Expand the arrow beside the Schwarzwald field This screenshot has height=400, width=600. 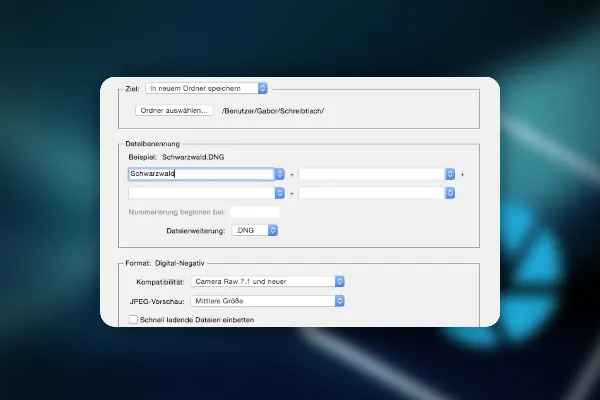pyautogui.click(x=280, y=174)
